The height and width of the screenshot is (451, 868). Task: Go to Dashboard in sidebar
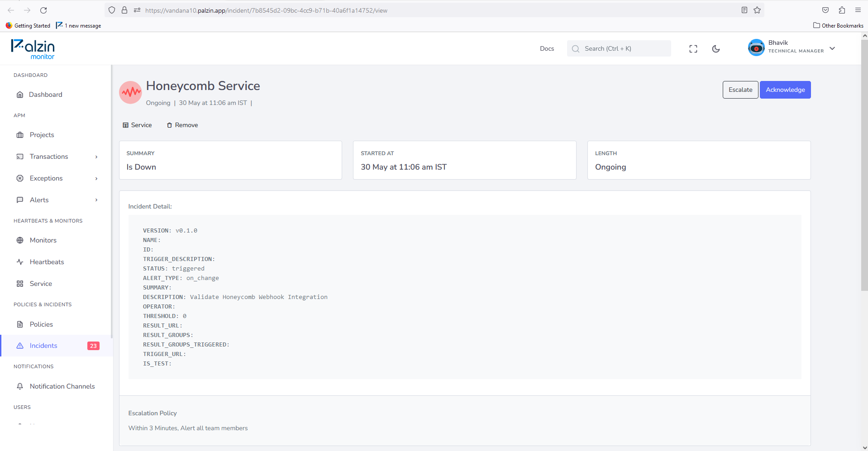coord(46,95)
